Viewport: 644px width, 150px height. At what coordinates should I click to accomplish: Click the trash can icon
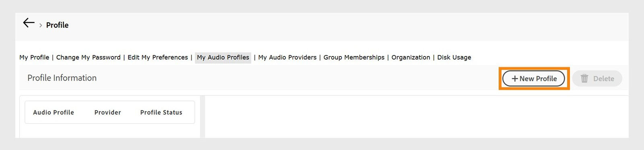[x=584, y=78]
